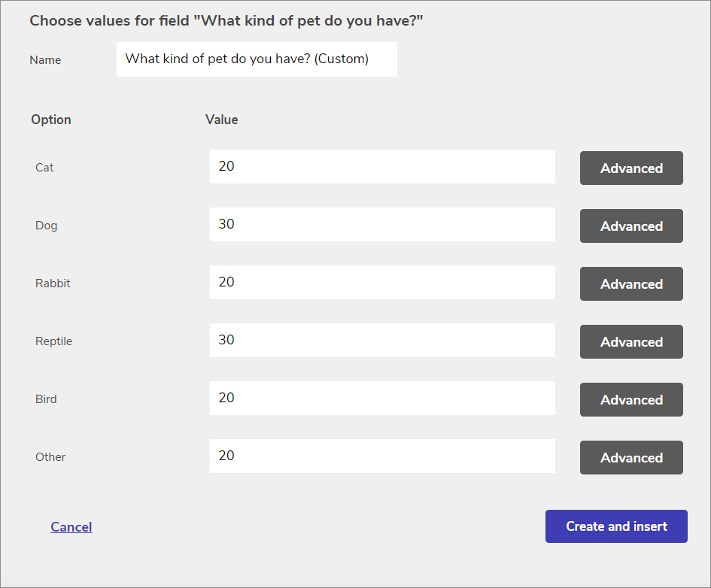Image resolution: width=711 pixels, height=588 pixels.
Task: Cancel the custom field dialog
Action: [71, 527]
